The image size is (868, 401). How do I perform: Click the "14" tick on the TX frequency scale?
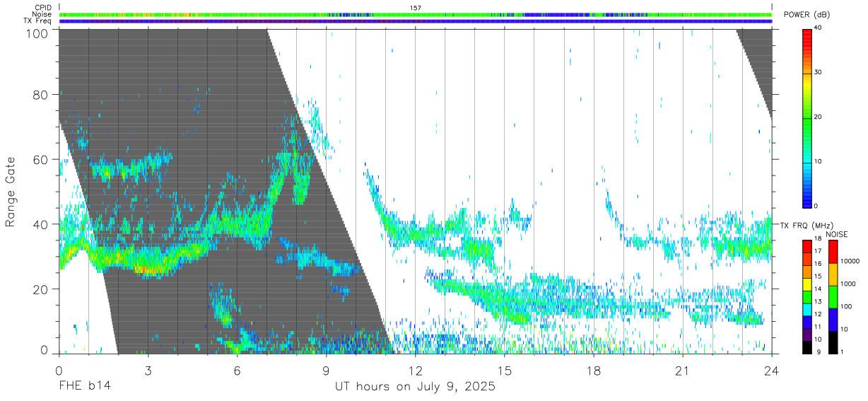[x=818, y=289]
